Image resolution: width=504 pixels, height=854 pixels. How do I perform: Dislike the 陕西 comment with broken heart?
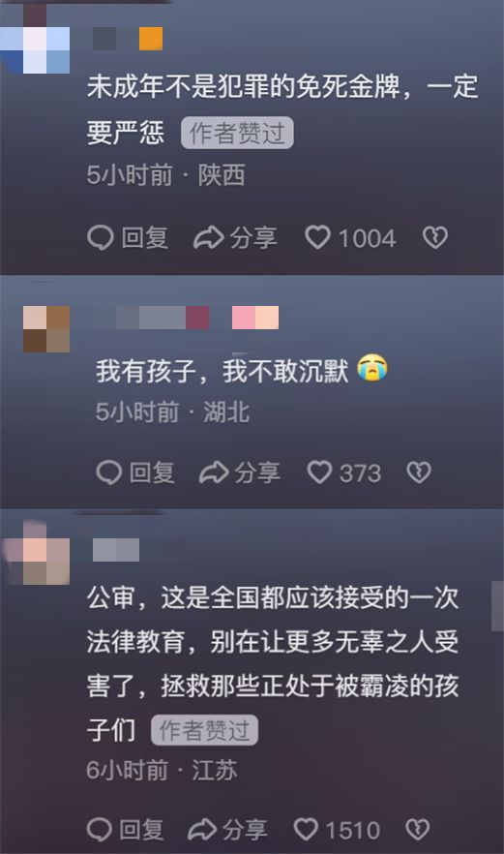pyautogui.click(x=435, y=238)
